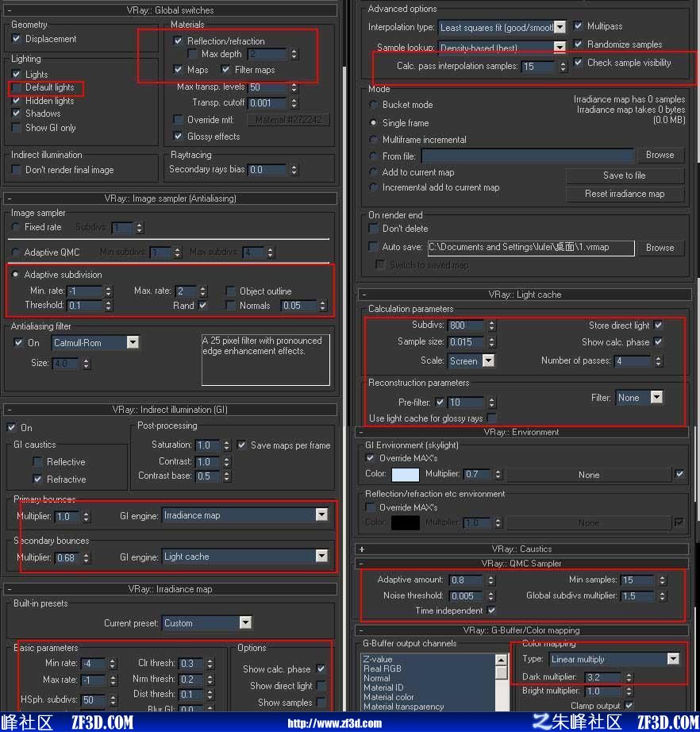Open the Interpolation type dropdown
The width and height of the screenshot is (700, 732).
(560, 27)
